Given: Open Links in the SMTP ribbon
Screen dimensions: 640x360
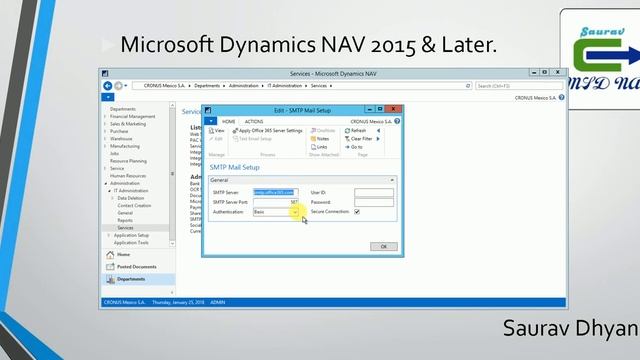Looking at the screenshot, I should coord(319,147).
